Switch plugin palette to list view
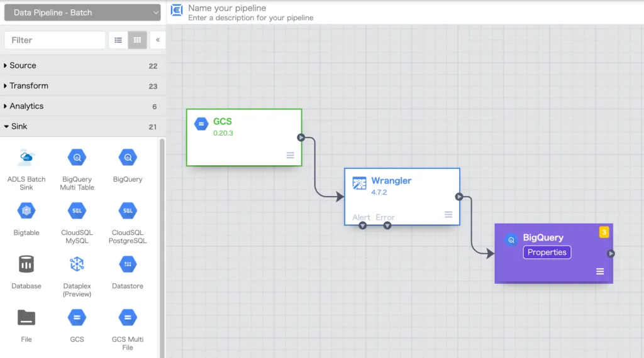 pyautogui.click(x=118, y=40)
